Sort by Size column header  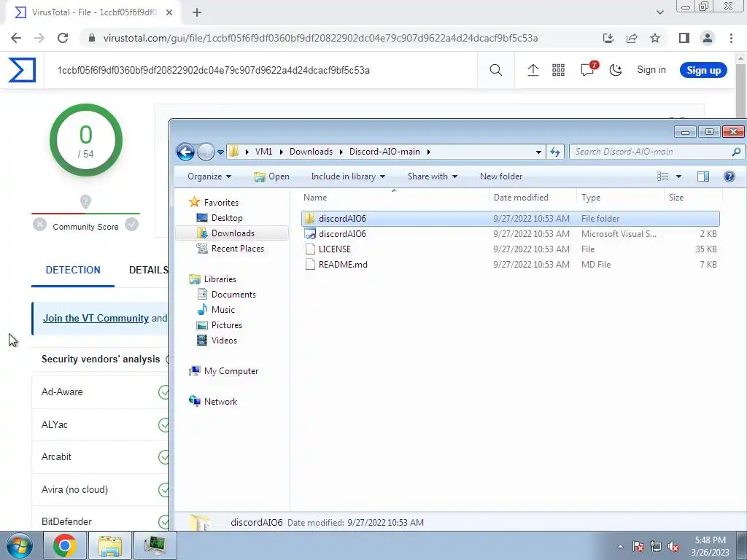tap(693, 197)
